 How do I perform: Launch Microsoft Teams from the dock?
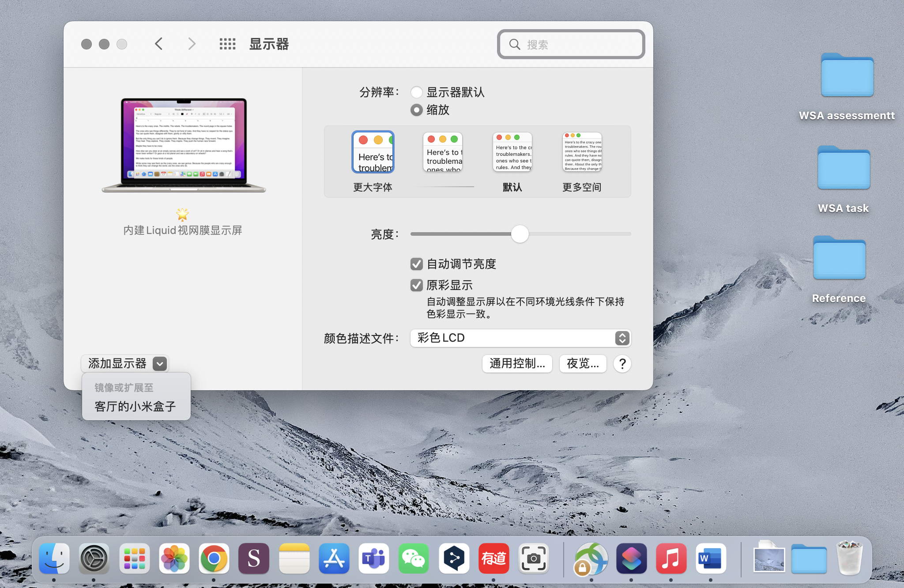(x=374, y=559)
